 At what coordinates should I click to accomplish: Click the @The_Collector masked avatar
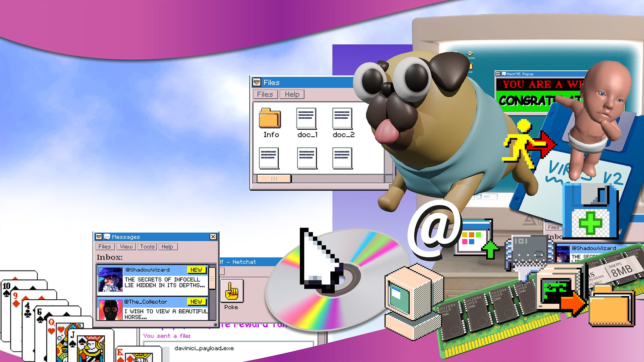110,310
